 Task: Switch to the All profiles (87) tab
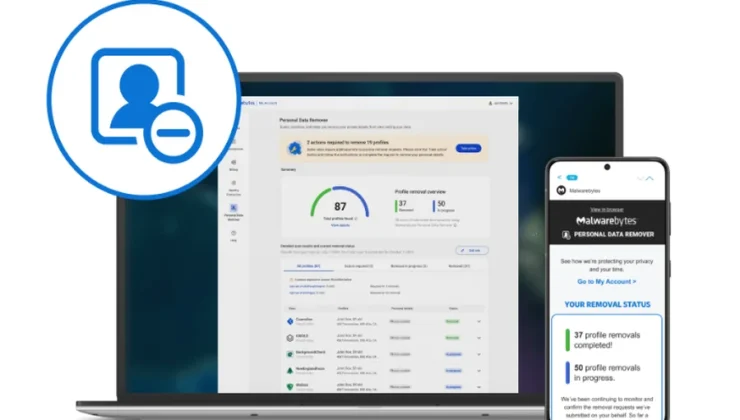point(309,266)
